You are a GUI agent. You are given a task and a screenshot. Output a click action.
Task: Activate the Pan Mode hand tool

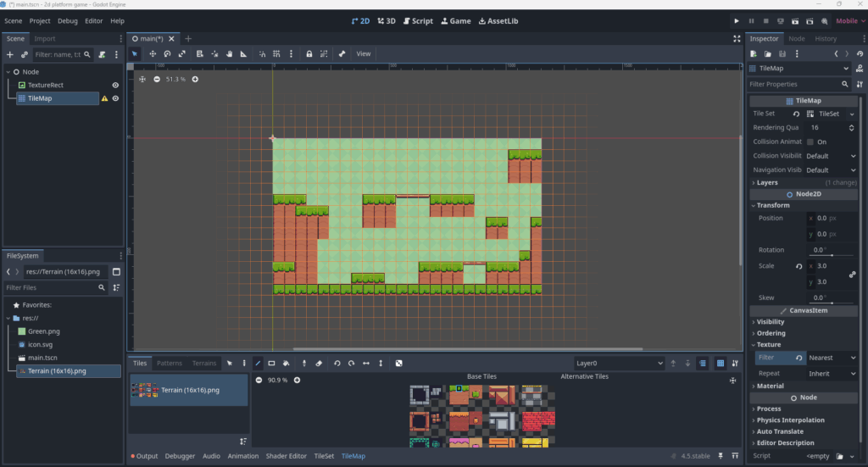[x=229, y=53]
